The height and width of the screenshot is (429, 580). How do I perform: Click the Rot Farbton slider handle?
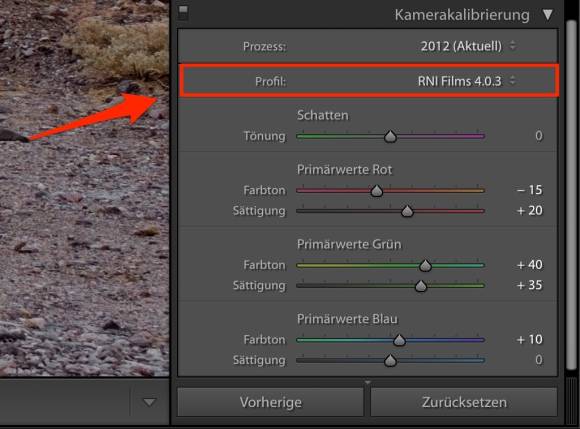click(377, 191)
